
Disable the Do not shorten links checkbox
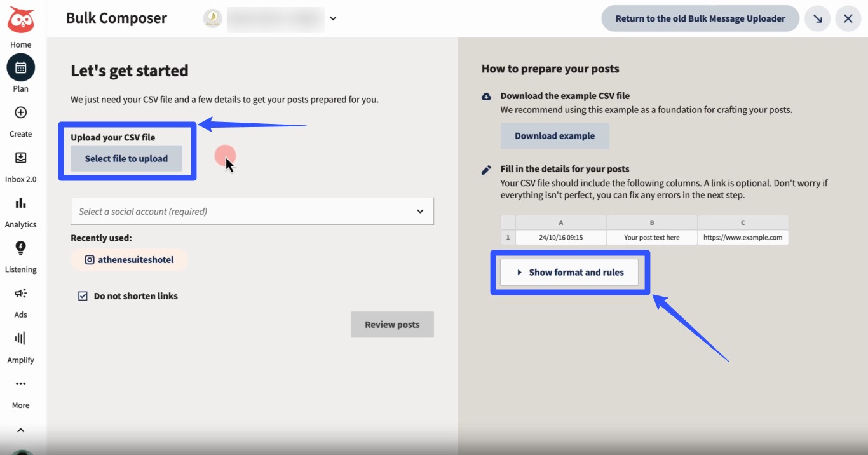click(x=83, y=295)
